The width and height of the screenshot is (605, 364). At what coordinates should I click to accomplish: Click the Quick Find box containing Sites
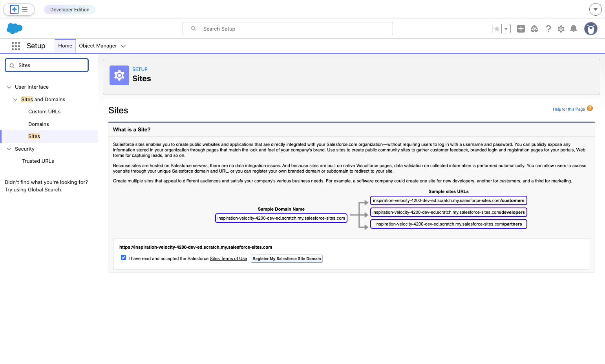coord(47,65)
